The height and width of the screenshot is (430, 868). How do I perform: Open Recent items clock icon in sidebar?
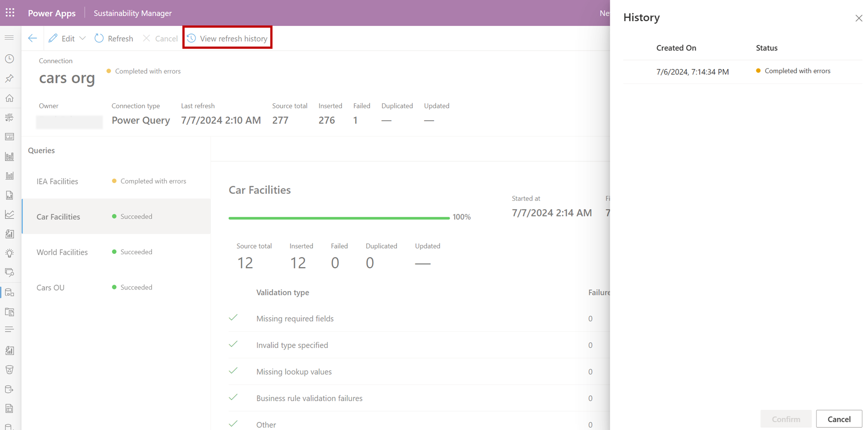tap(9, 59)
